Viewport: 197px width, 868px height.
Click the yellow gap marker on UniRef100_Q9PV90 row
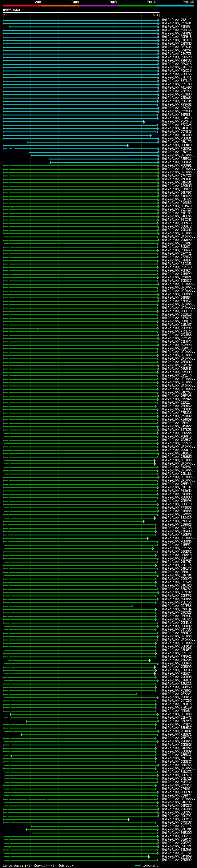click(38, 329)
